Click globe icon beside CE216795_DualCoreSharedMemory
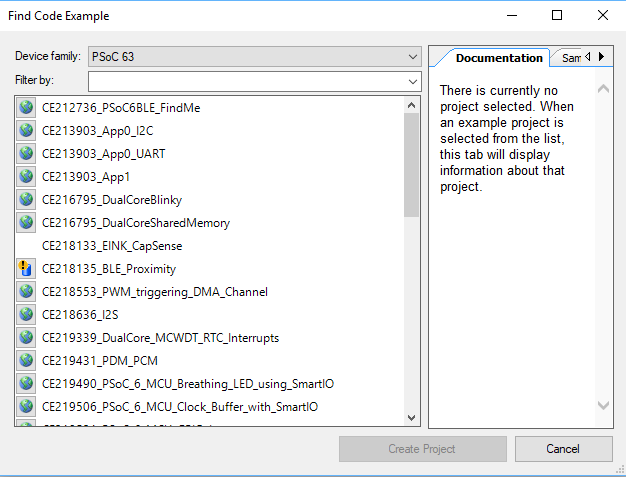The height and width of the screenshot is (477, 626). coord(26,222)
